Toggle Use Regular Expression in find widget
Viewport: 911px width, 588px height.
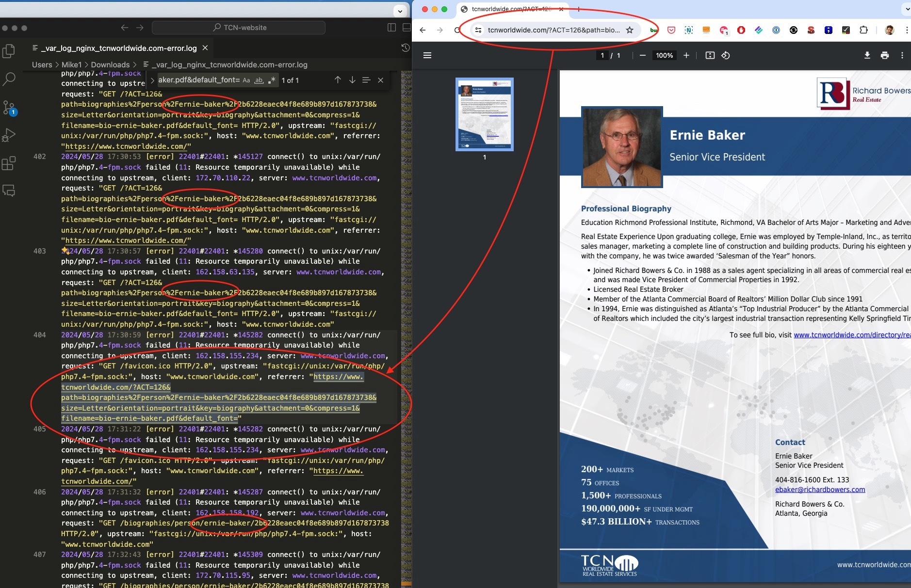click(272, 80)
